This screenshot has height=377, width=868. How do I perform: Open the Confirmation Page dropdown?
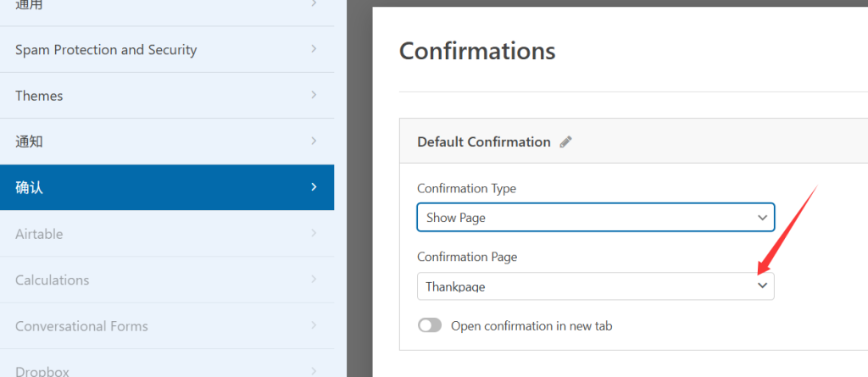click(595, 286)
